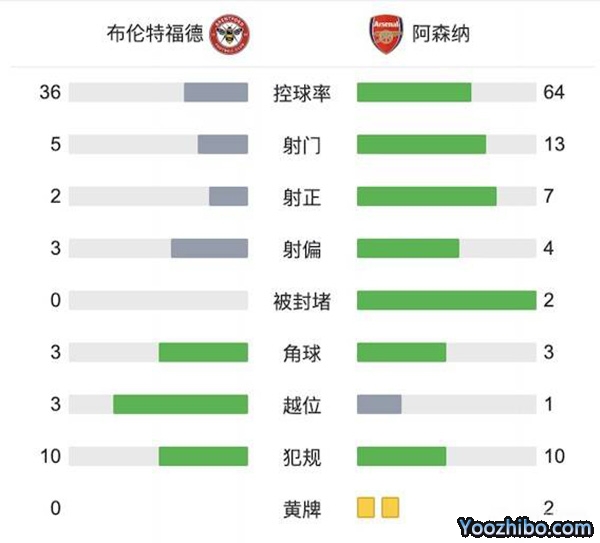Viewport: 600px width, 543px height.
Task: Select the 阿森纳 team name
Action: pyautogui.click(x=441, y=35)
